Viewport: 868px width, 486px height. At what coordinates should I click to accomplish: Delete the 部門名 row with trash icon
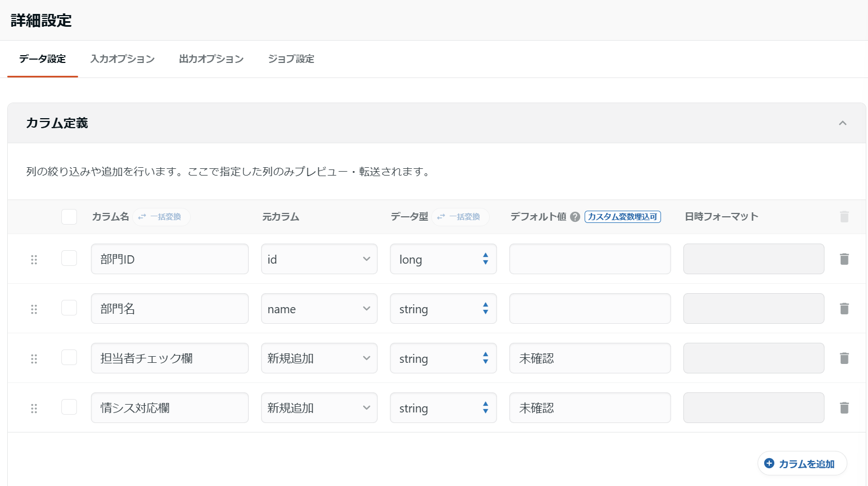(x=844, y=308)
